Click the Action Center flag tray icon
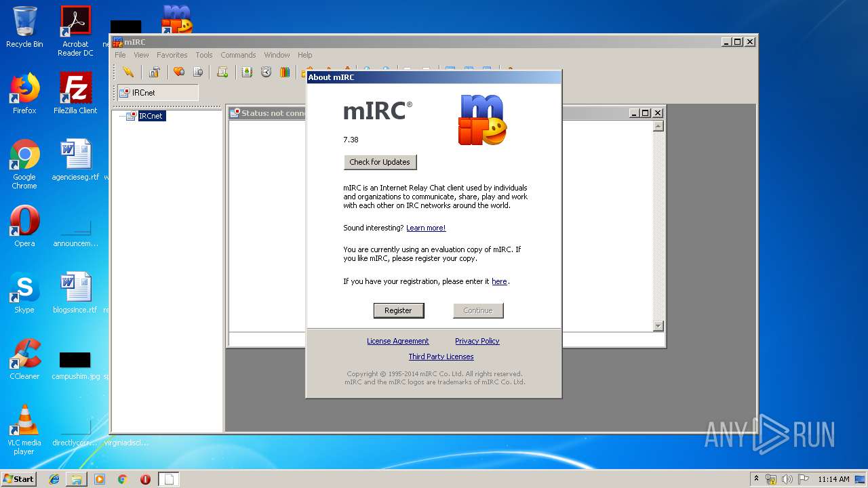This screenshot has width=868, height=488. pos(804,479)
